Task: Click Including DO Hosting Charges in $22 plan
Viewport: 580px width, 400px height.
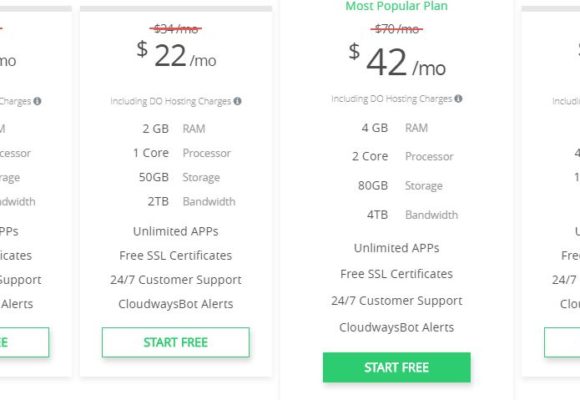Action: (171, 101)
